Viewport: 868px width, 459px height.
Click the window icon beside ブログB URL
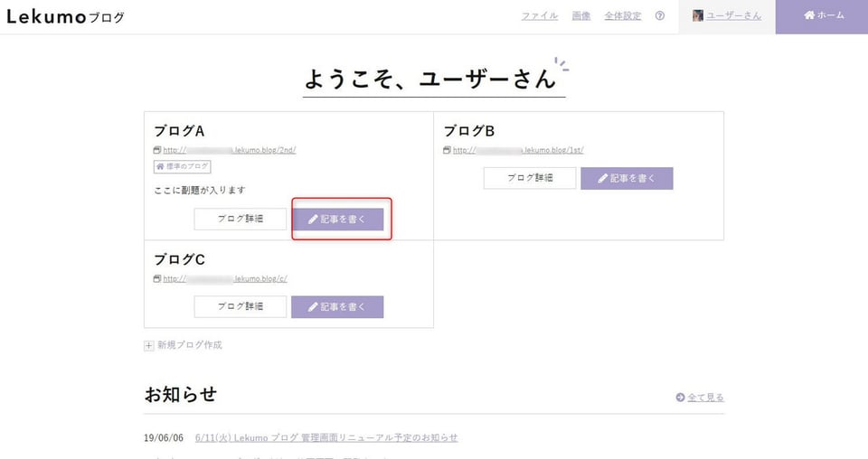pos(447,150)
